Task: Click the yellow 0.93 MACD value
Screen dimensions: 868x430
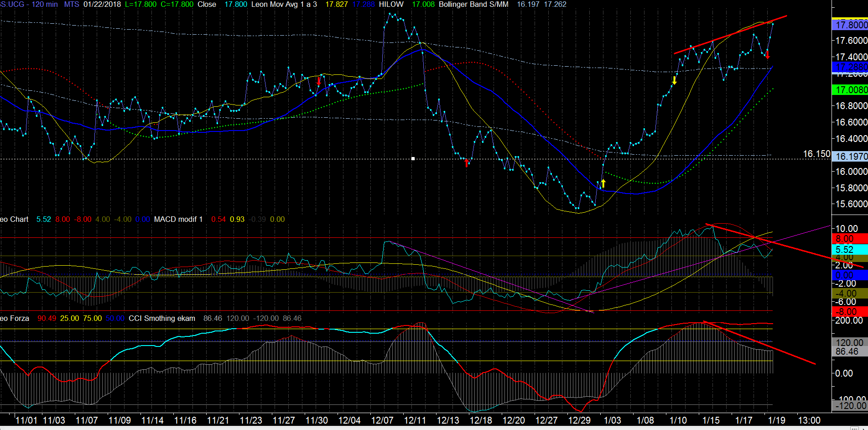Action: (237, 219)
